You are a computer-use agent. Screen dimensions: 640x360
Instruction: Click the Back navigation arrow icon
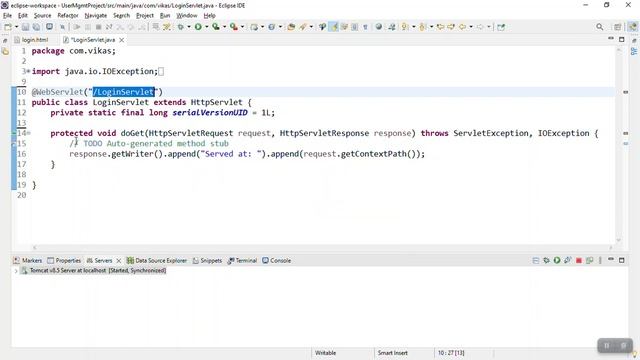(462, 27)
